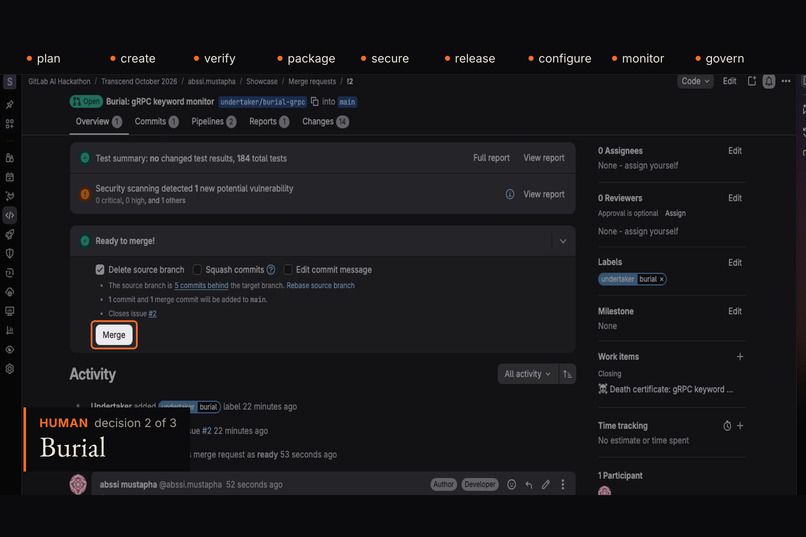Open the All activity filter dropdown
Image resolution: width=806 pixels, height=537 pixels.
pos(527,374)
